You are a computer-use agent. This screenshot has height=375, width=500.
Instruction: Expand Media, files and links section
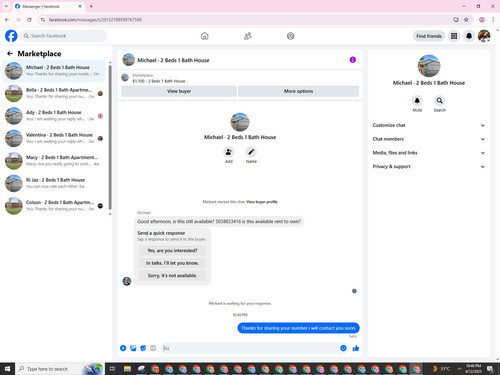point(429,153)
